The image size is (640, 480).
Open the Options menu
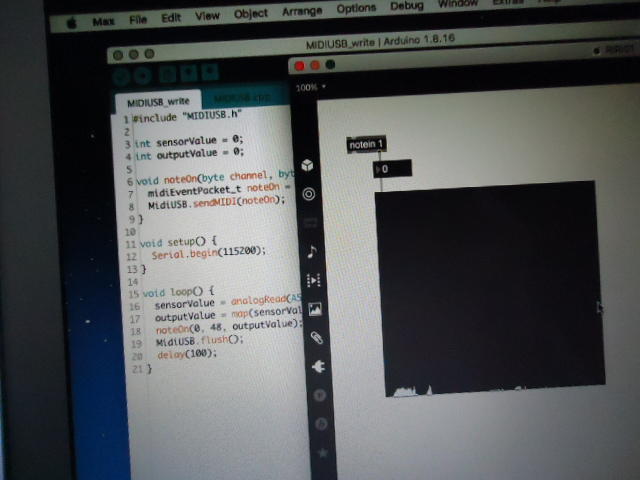[x=356, y=9]
